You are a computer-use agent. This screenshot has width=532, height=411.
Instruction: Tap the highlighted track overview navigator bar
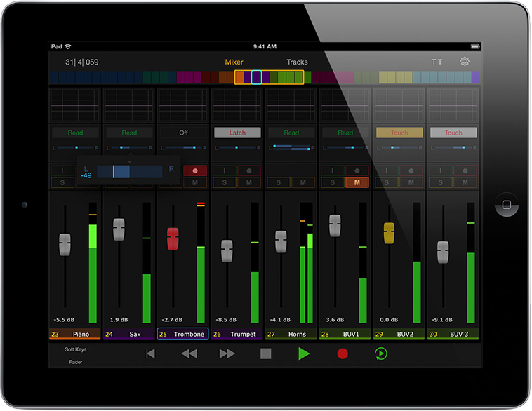(x=269, y=77)
